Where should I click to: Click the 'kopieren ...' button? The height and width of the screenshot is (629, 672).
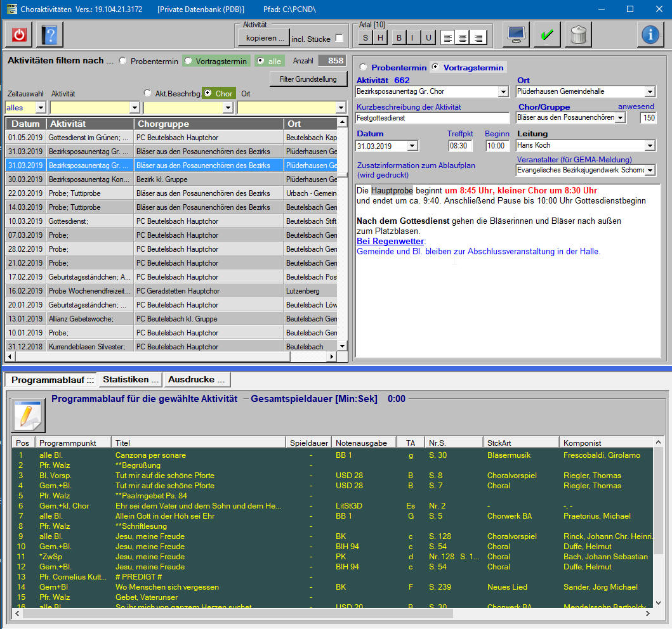(x=264, y=38)
